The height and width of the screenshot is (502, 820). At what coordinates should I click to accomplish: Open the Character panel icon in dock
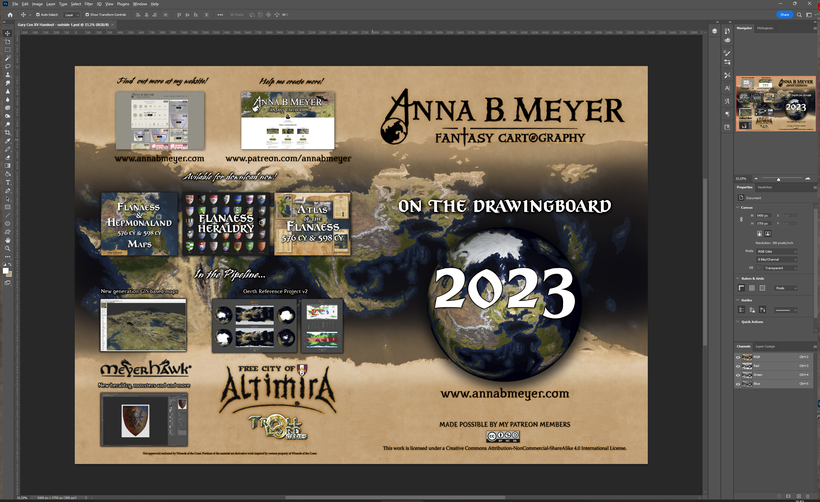[727, 88]
